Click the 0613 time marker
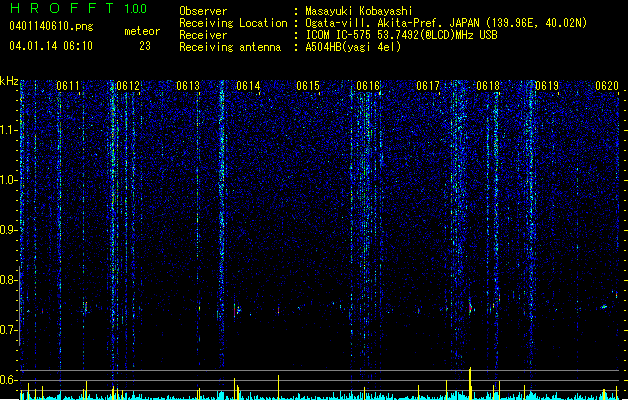The image size is (629, 400). point(188,86)
